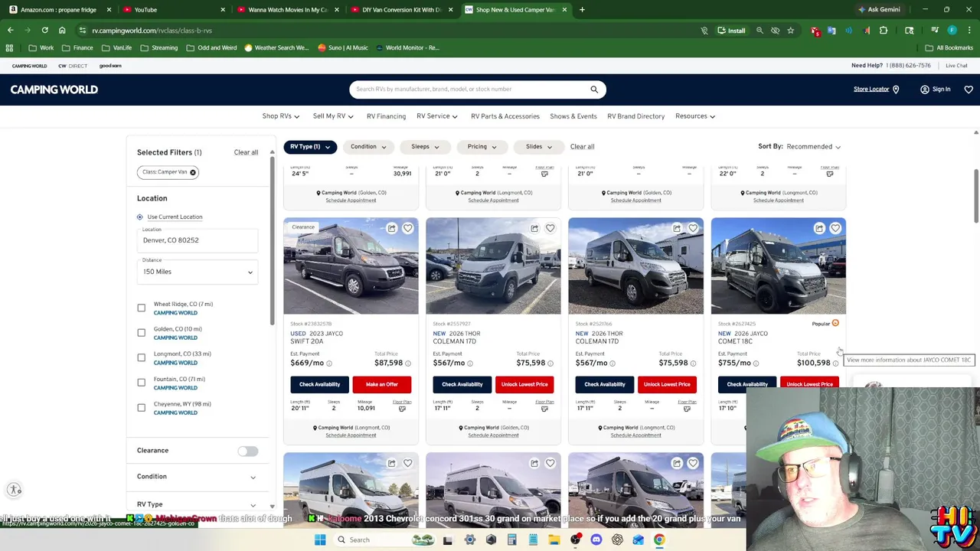Open floor plan icon for Jayco Swift 20A
This screenshot has height=551, width=980.
pos(402,409)
